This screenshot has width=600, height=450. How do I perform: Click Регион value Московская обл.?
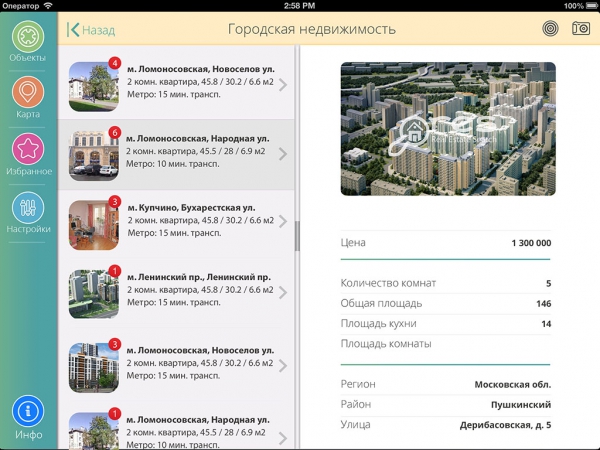click(x=513, y=385)
